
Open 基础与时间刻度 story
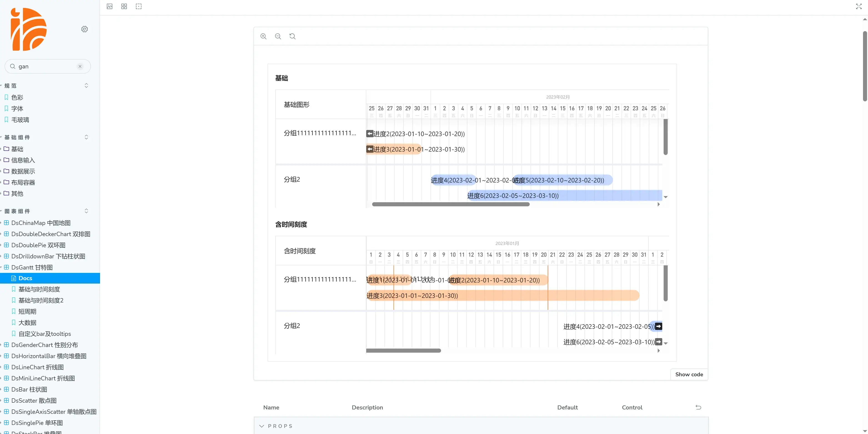click(x=39, y=289)
